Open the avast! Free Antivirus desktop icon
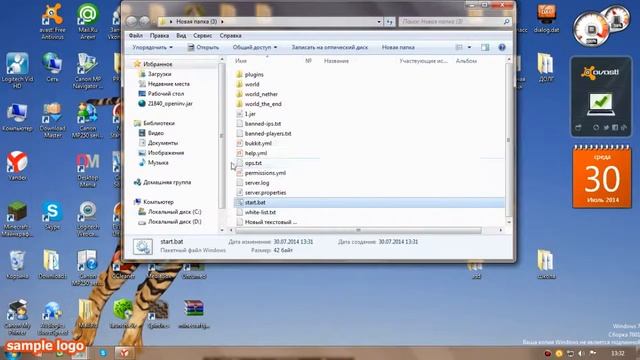This screenshot has width=640, height=360. pos(52,20)
